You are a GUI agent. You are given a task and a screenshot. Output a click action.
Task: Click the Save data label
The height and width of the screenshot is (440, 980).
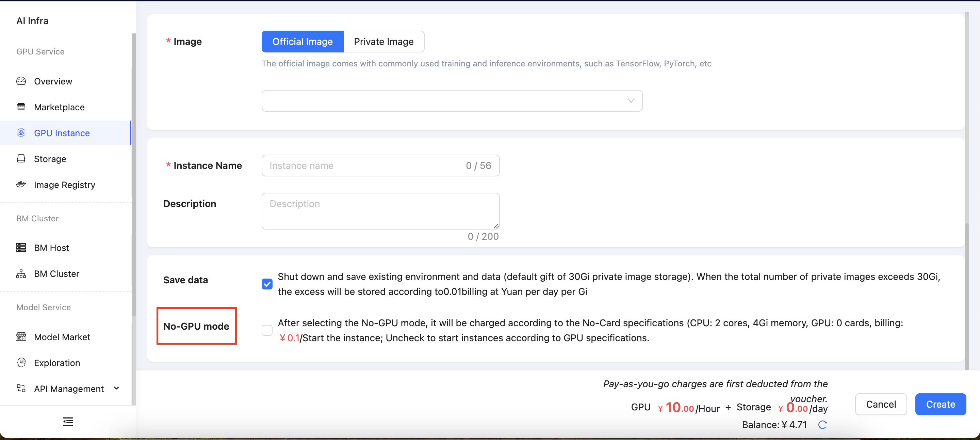[186, 280]
